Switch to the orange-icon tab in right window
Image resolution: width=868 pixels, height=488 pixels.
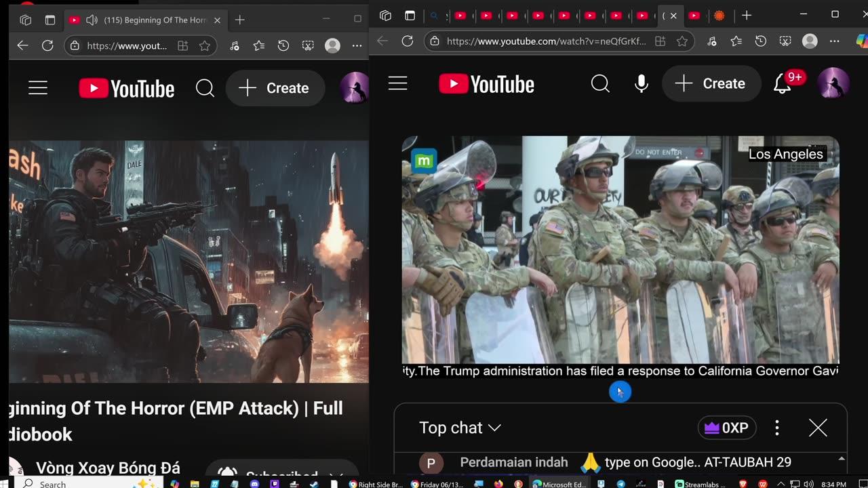click(x=719, y=16)
